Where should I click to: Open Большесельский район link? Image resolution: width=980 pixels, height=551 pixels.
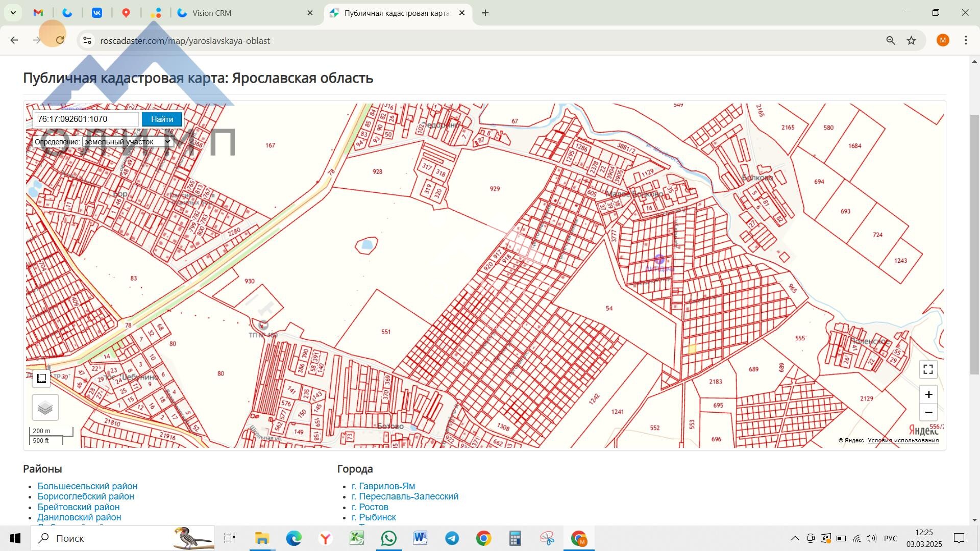[x=87, y=486]
